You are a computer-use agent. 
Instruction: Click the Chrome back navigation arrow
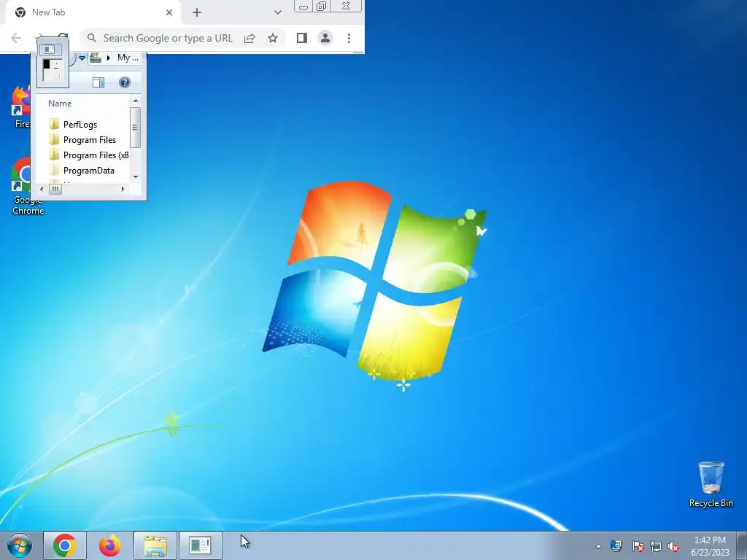[16, 38]
